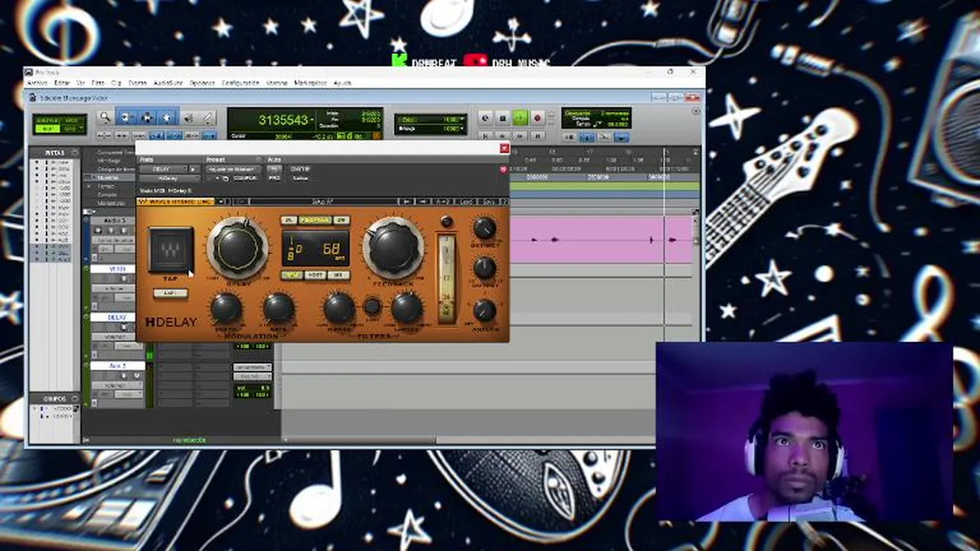Click the RATE modulation knob
Screen dimensions: 980x551
point(279,308)
